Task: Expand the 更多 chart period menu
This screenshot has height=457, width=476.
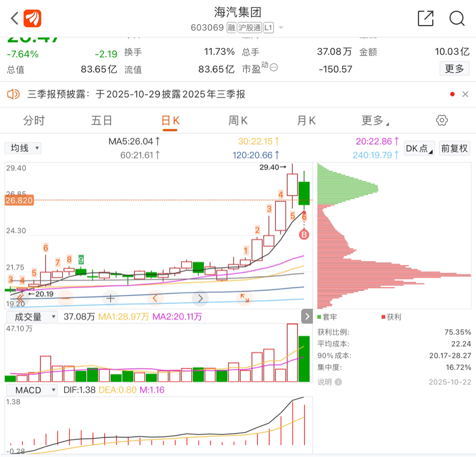Action: 375,120
